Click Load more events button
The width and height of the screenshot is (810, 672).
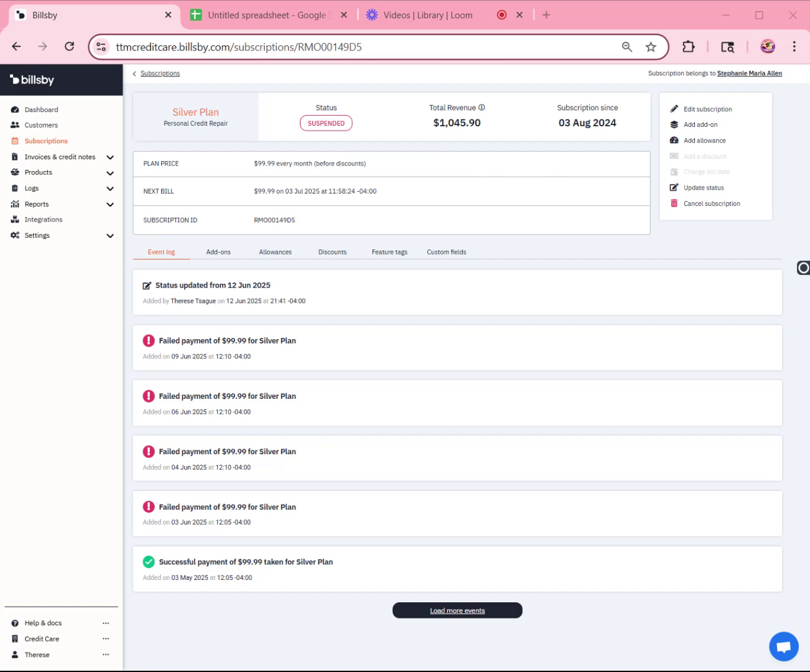457,610
